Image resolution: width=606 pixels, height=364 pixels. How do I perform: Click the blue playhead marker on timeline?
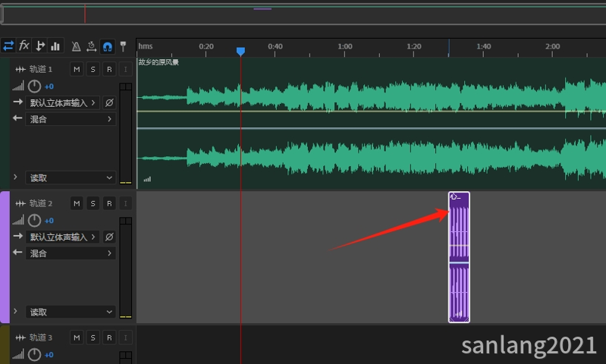click(240, 52)
